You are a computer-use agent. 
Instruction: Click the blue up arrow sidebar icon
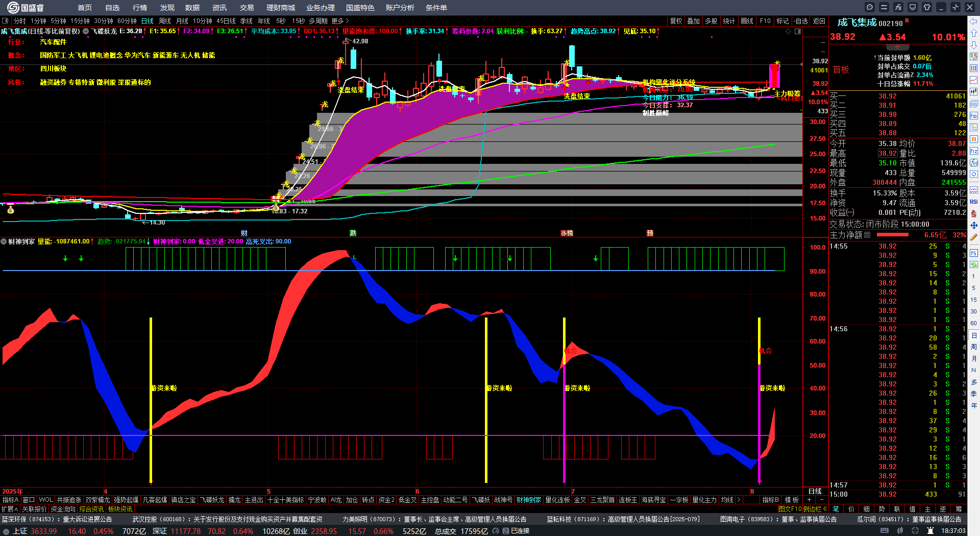[974, 33]
